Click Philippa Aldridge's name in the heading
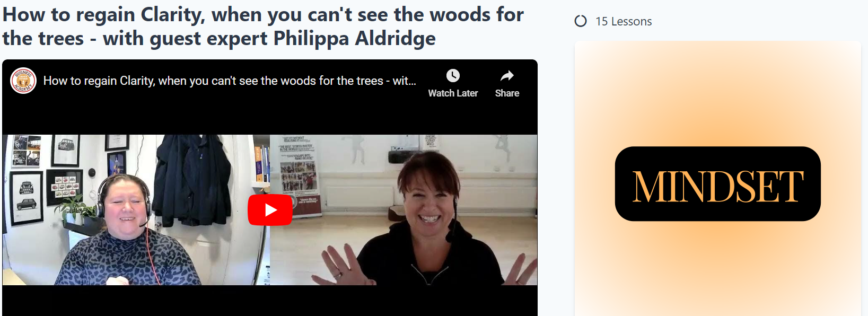Image resolution: width=868 pixels, height=316 pixels. point(354,39)
